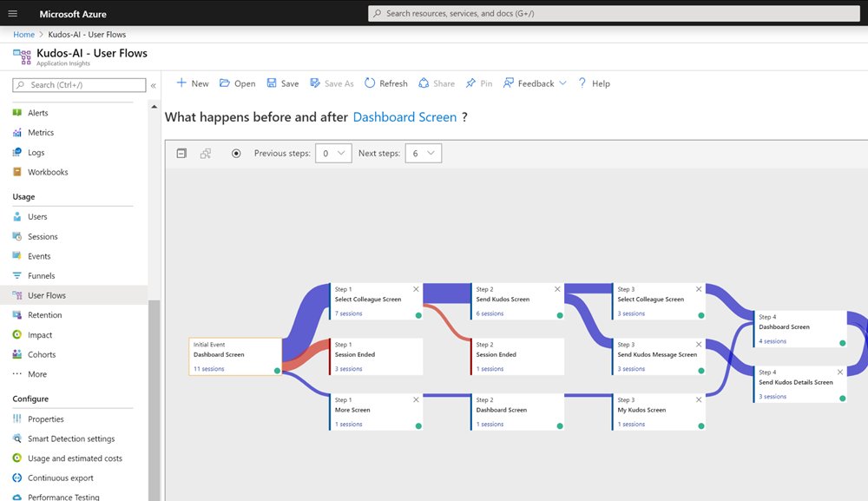Click Smart Detection settings icon
The height and width of the screenshot is (501, 868).
pyautogui.click(x=17, y=438)
